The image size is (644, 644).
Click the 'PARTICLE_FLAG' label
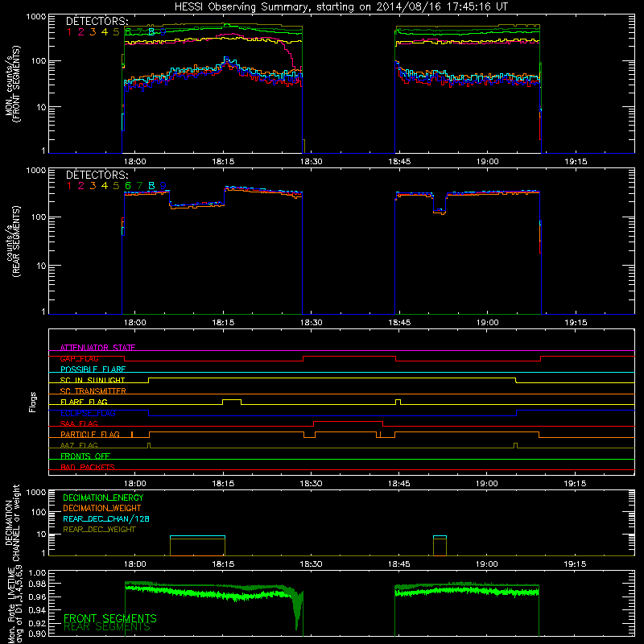click(x=90, y=435)
